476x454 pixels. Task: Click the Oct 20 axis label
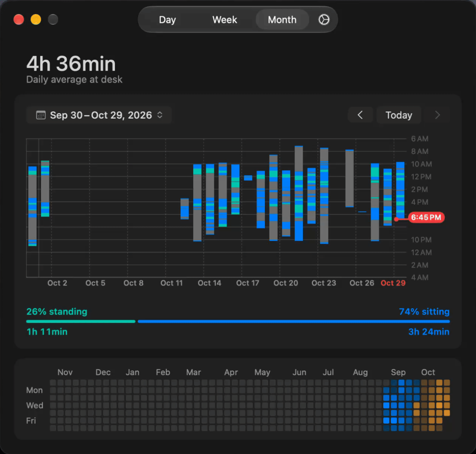click(286, 283)
